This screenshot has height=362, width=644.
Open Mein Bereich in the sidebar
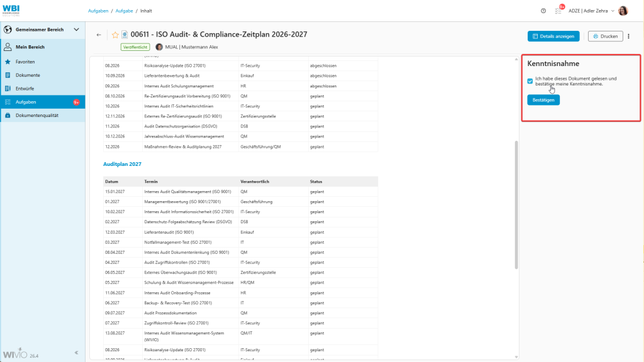(x=43, y=47)
